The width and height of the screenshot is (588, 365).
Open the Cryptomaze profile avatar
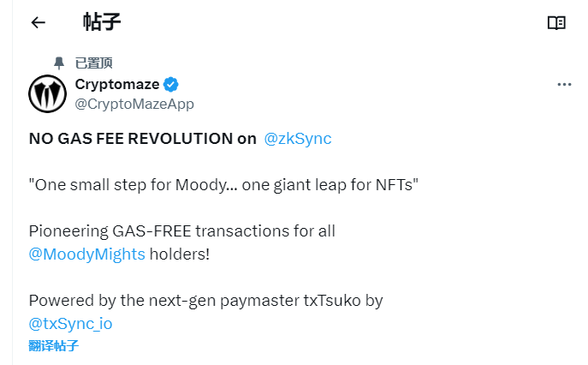point(47,93)
